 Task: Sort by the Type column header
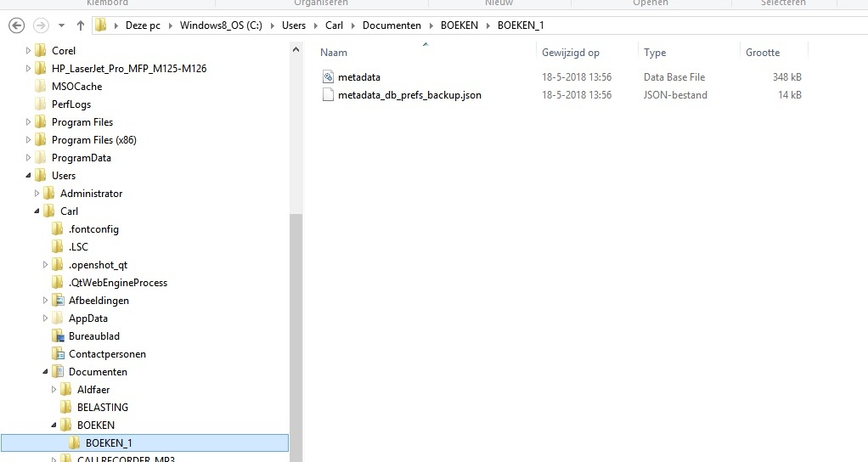pyautogui.click(x=655, y=53)
